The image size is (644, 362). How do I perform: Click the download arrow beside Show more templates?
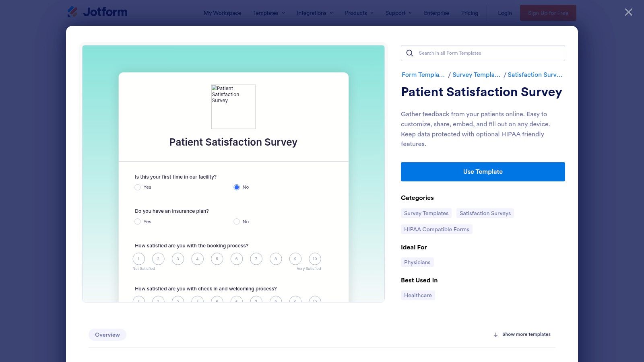click(x=495, y=334)
